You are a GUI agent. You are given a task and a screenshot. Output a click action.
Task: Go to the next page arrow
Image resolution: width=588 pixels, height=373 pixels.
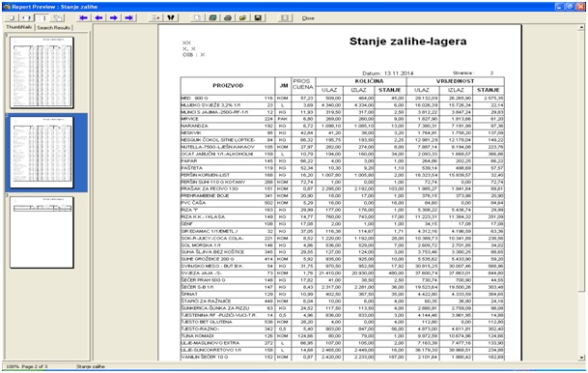[x=114, y=17]
